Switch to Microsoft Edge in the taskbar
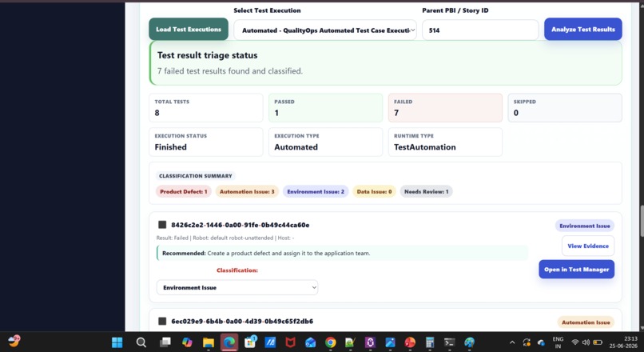The width and height of the screenshot is (644, 352). point(229,342)
